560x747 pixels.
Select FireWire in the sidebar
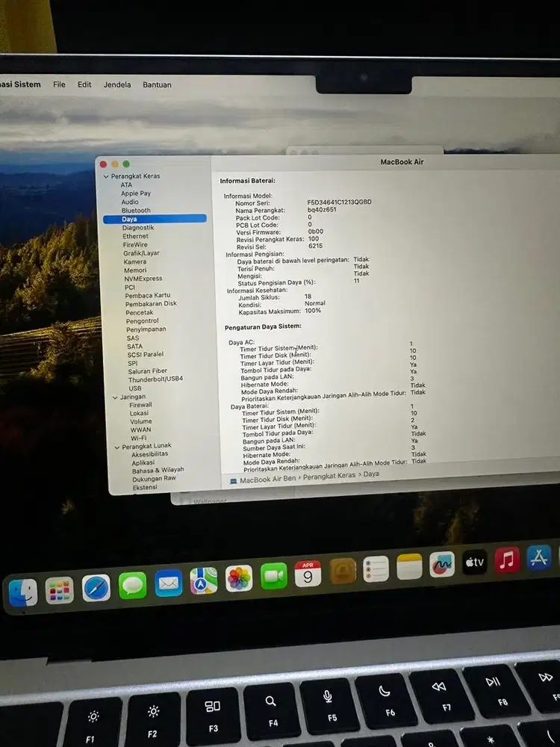coord(135,245)
